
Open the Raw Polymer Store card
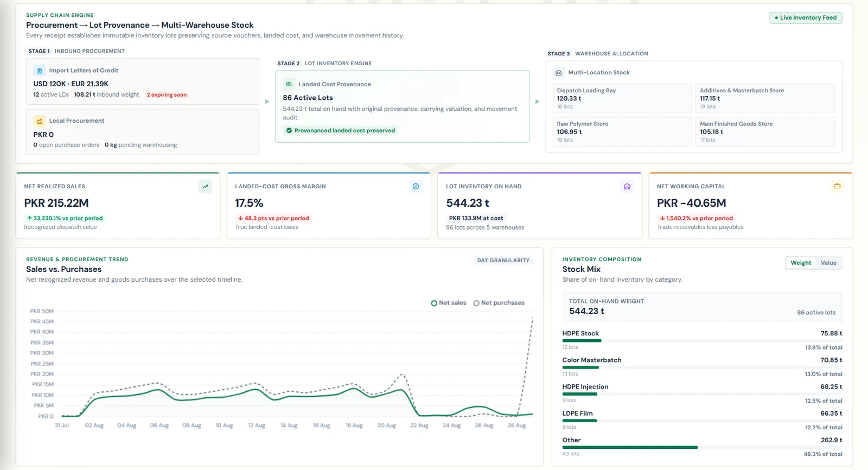[623, 131]
